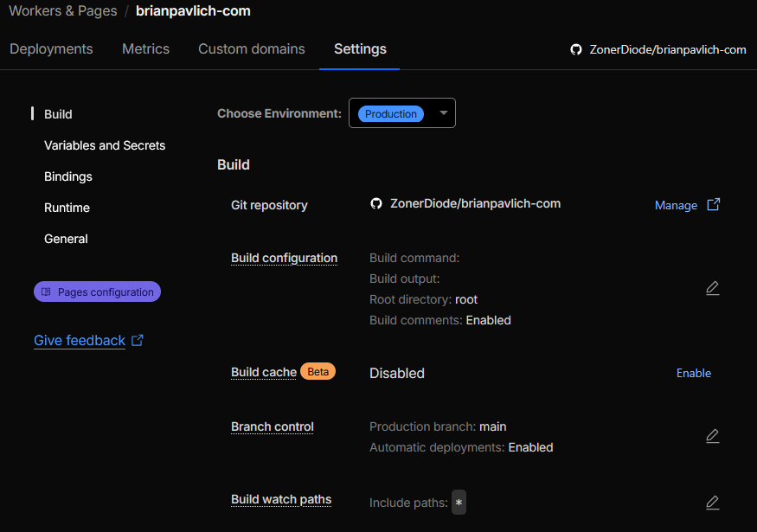Select Runtime from the settings sidebar

pos(67,208)
